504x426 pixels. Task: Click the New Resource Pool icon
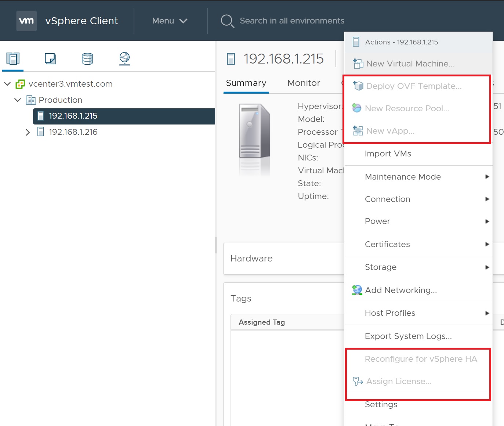357,108
